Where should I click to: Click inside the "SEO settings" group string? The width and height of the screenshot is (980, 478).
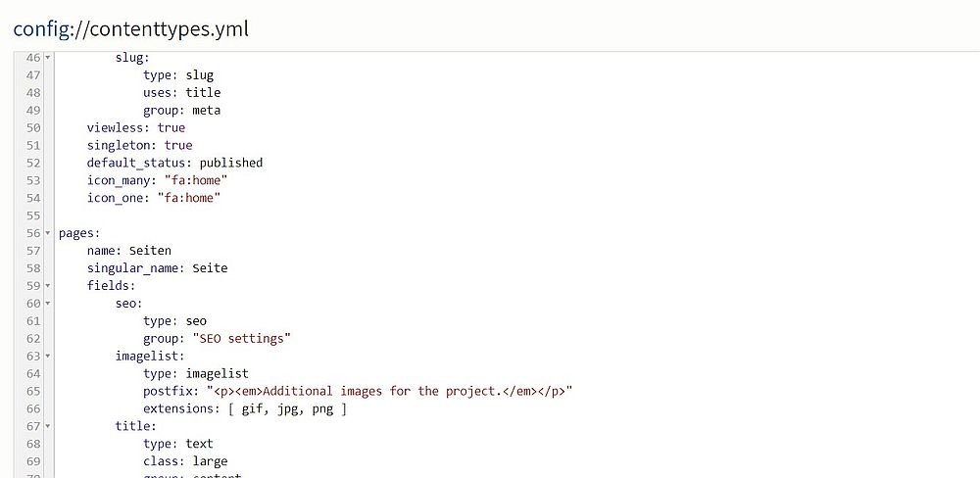pos(242,338)
